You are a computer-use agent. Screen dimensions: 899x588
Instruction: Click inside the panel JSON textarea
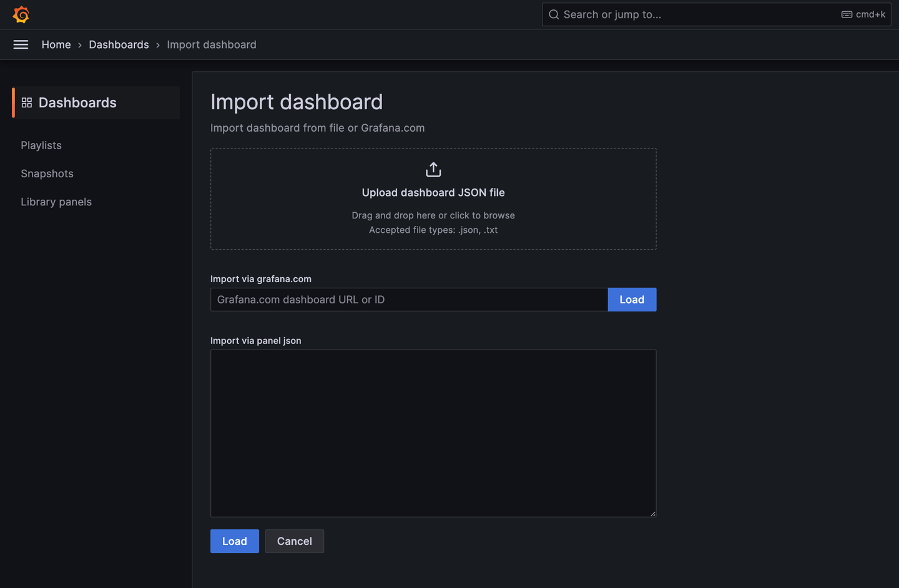[x=433, y=433]
